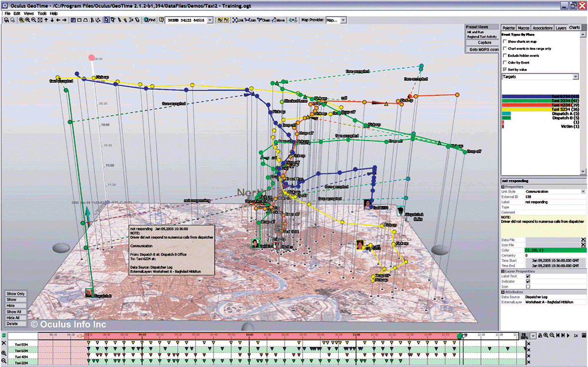Open the Views menu

click(29, 13)
